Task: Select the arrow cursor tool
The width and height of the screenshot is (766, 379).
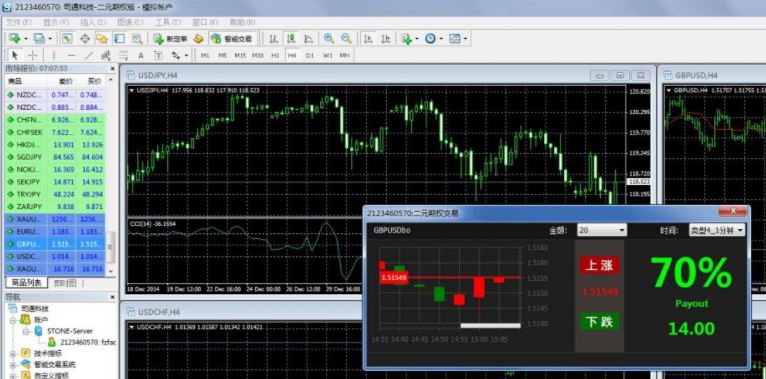Action: [x=15, y=55]
